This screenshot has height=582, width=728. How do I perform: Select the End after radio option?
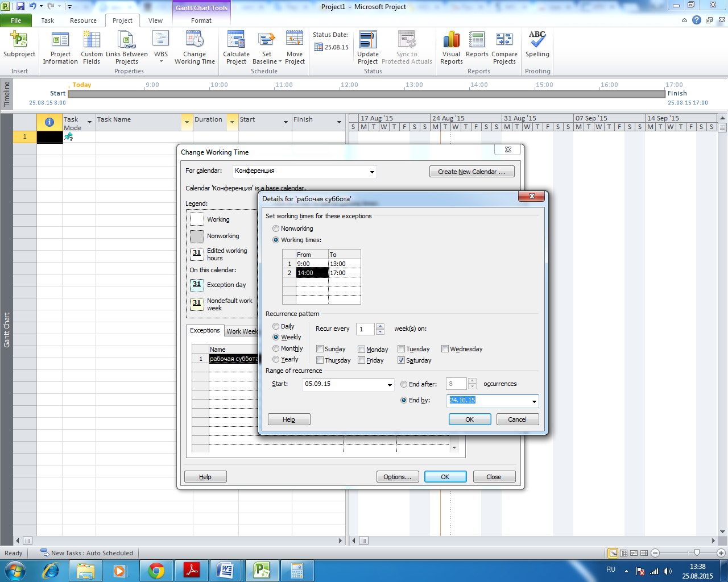[404, 384]
